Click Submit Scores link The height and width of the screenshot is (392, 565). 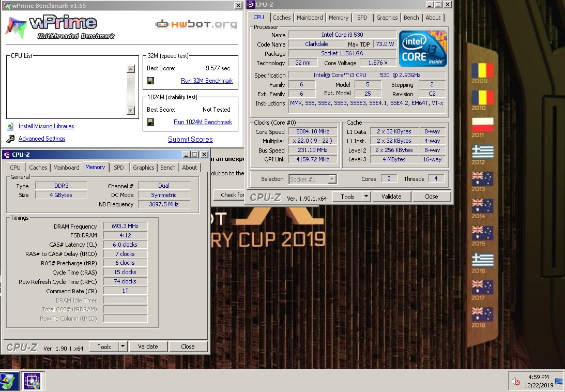click(190, 140)
